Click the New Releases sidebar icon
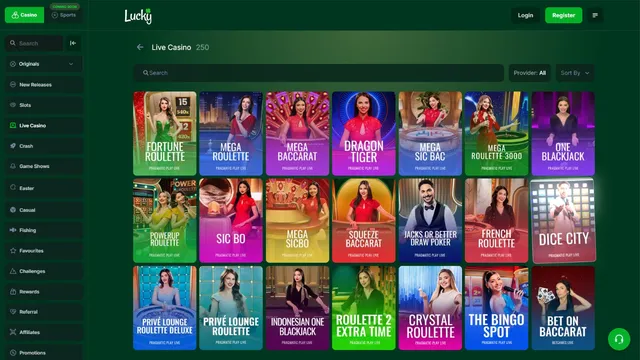 pyautogui.click(x=13, y=84)
